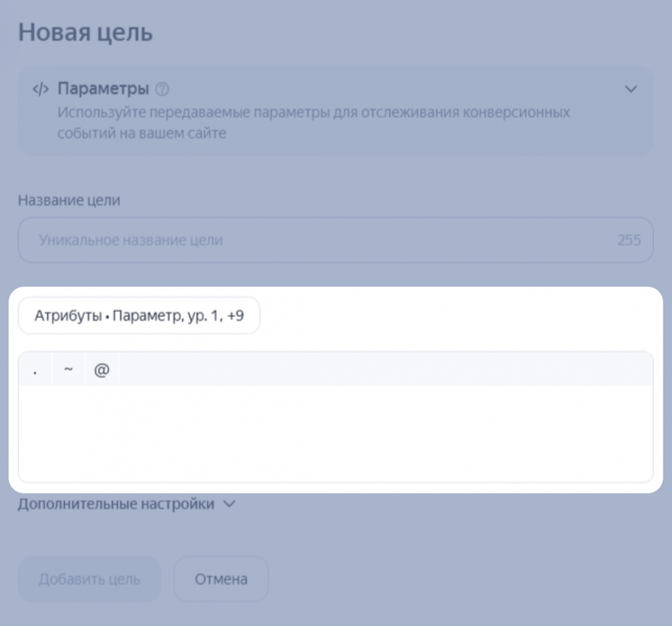Click the Параметры heading text
Image resolution: width=672 pixels, height=626 pixels.
tap(103, 89)
